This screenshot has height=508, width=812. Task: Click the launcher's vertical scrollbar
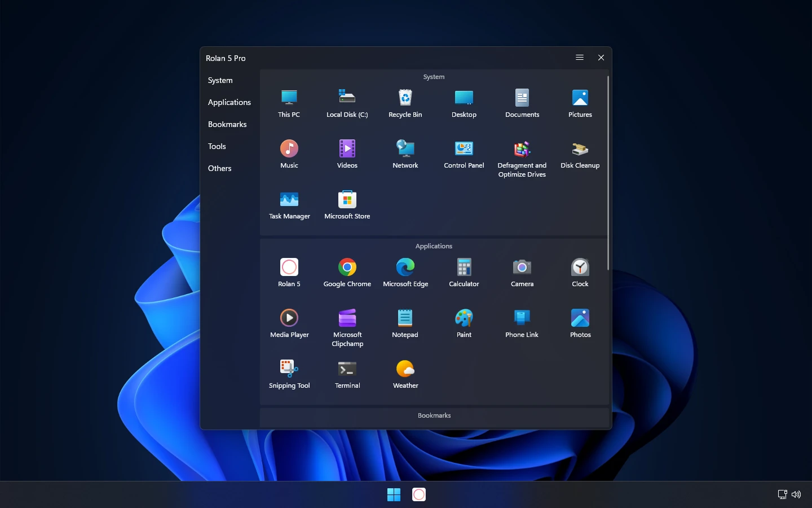point(608,172)
